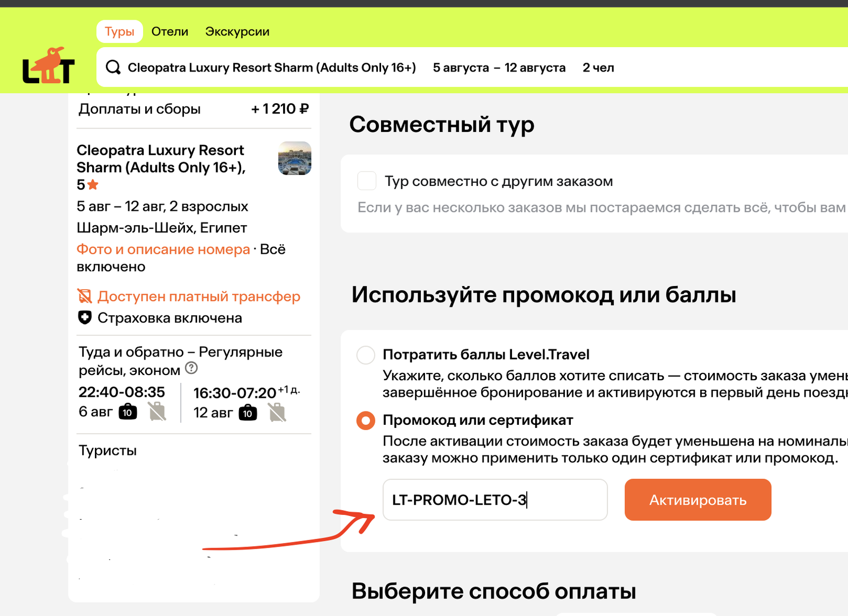
Task: Click the insurance shield icon
Action: [85, 318]
